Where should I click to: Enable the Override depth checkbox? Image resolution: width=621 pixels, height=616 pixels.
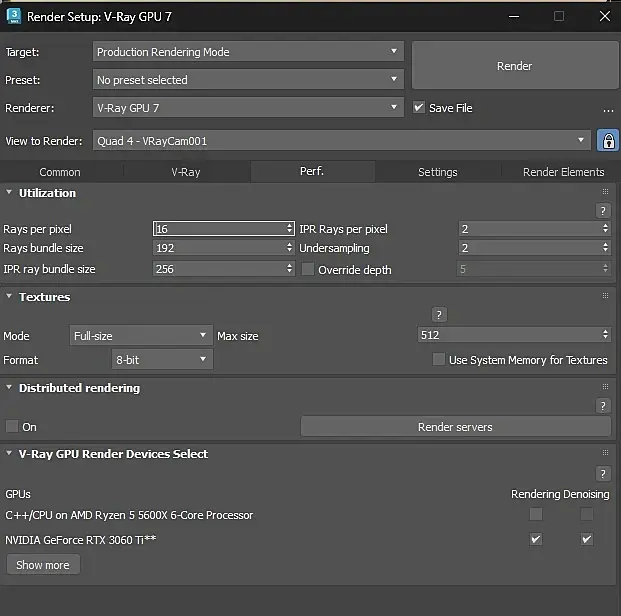coord(308,270)
